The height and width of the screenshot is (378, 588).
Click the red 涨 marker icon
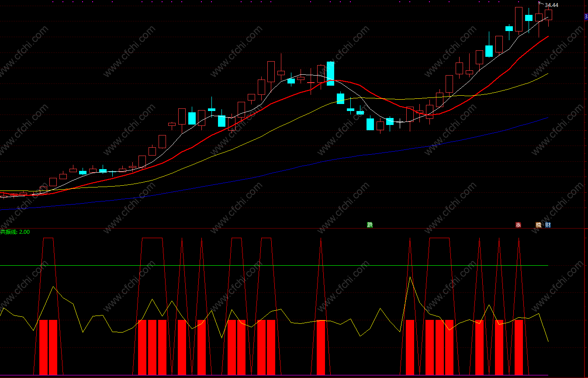click(518, 225)
